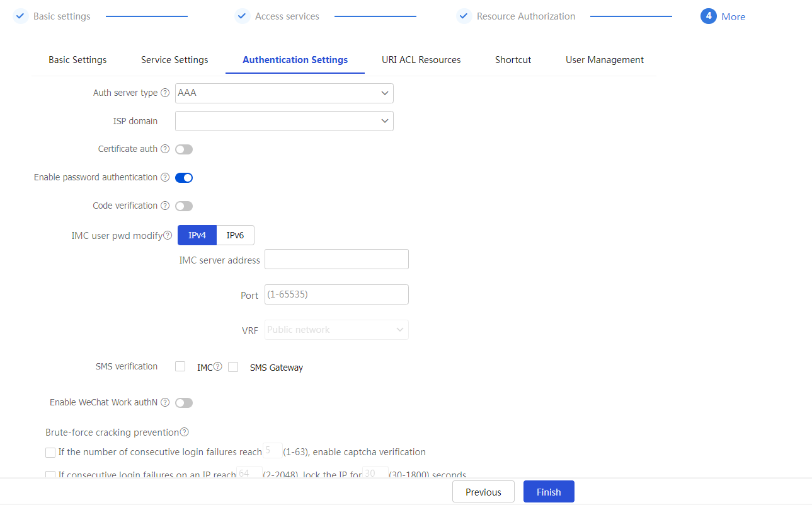Screen dimensions: 812x505
Task: Open help icon for Brute-force cracking prevention
Action: 185,432
